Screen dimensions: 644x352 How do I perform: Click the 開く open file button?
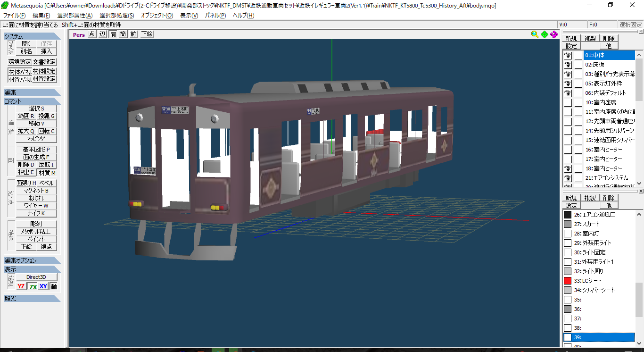pyautogui.click(x=26, y=43)
